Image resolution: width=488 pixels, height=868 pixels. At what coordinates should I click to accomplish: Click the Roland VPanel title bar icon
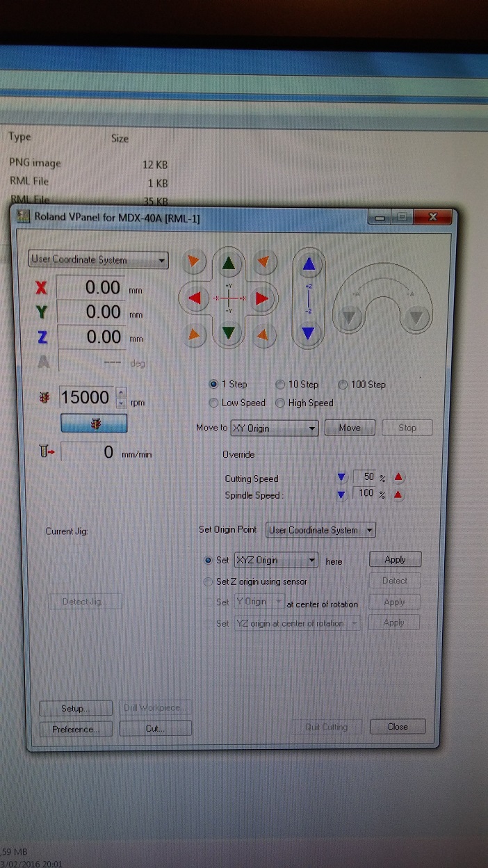tap(24, 217)
